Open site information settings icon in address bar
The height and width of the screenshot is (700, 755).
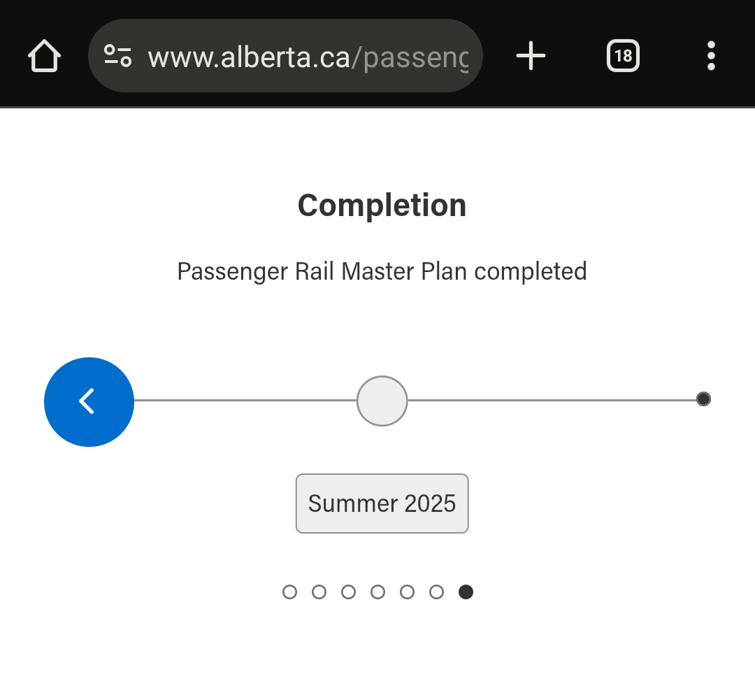[x=117, y=56]
